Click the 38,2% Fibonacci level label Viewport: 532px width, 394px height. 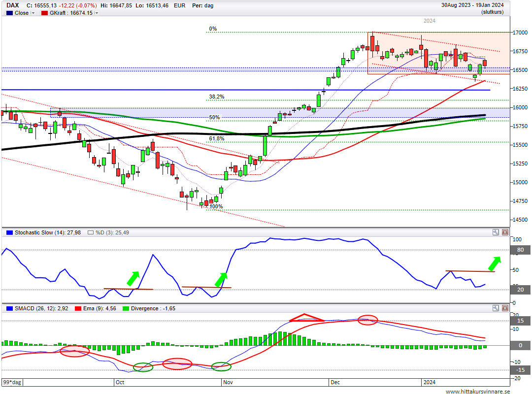click(x=216, y=97)
